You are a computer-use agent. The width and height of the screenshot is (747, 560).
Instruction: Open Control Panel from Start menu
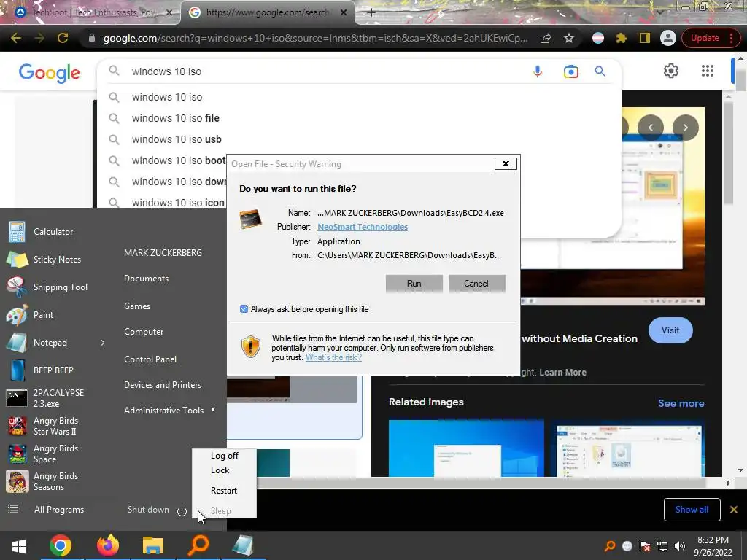pyautogui.click(x=150, y=359)
